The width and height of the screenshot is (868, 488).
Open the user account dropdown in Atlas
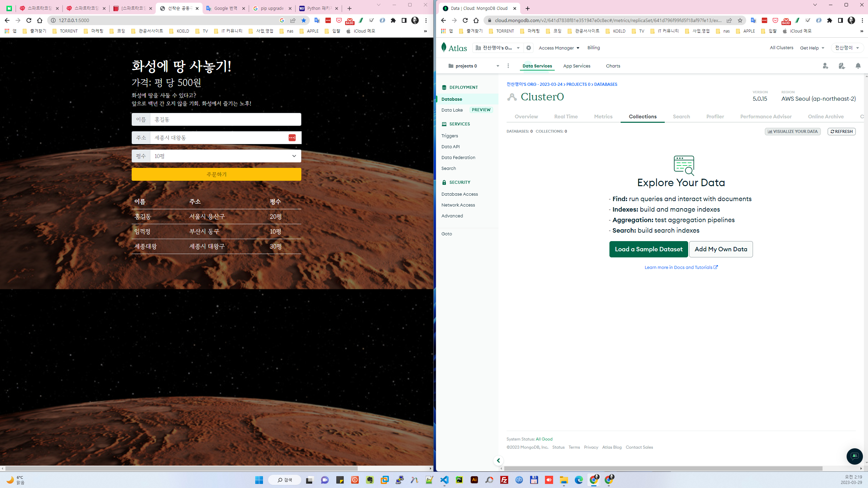point(847,48)
